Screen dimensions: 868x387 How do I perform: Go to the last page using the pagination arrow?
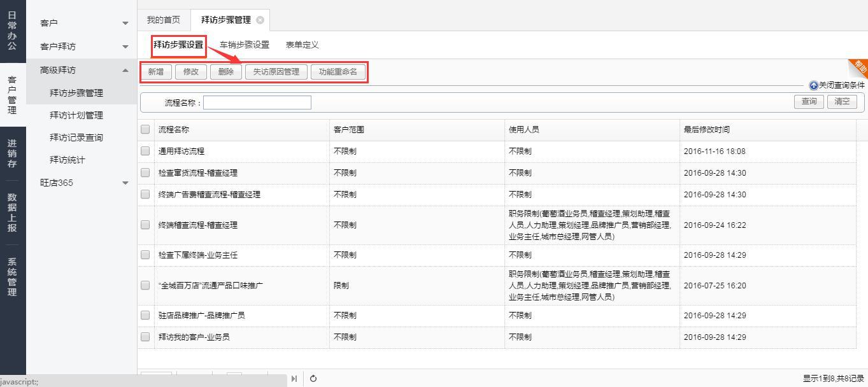point(294,378)
